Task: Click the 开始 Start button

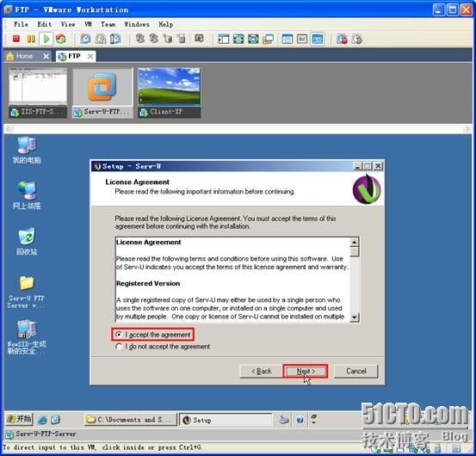Action: (19, 419)
